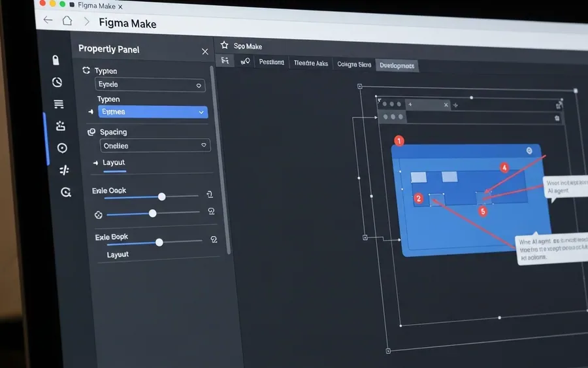Screen dimensions: 588x368
Task: Click the second icon before Peetiond tab
Action: click(245, 61)
